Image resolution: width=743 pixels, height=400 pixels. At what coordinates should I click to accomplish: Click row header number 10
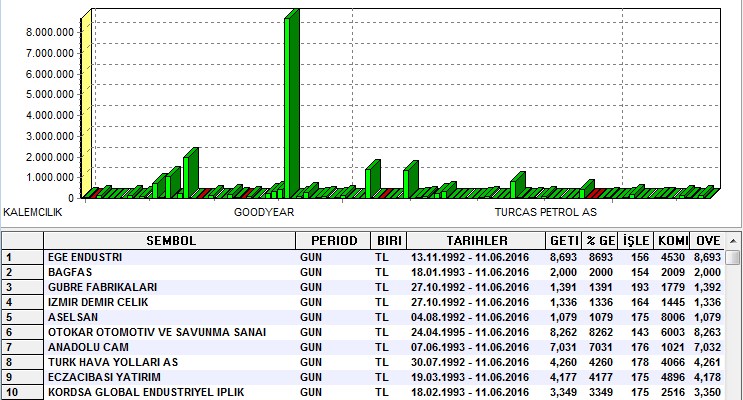pos(22,392)
